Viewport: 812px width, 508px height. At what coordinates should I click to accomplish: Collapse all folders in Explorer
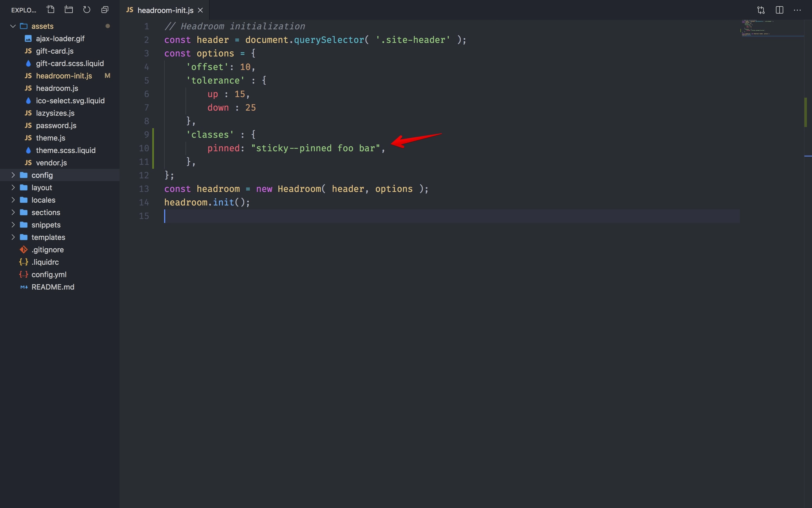tap(105, 10)
